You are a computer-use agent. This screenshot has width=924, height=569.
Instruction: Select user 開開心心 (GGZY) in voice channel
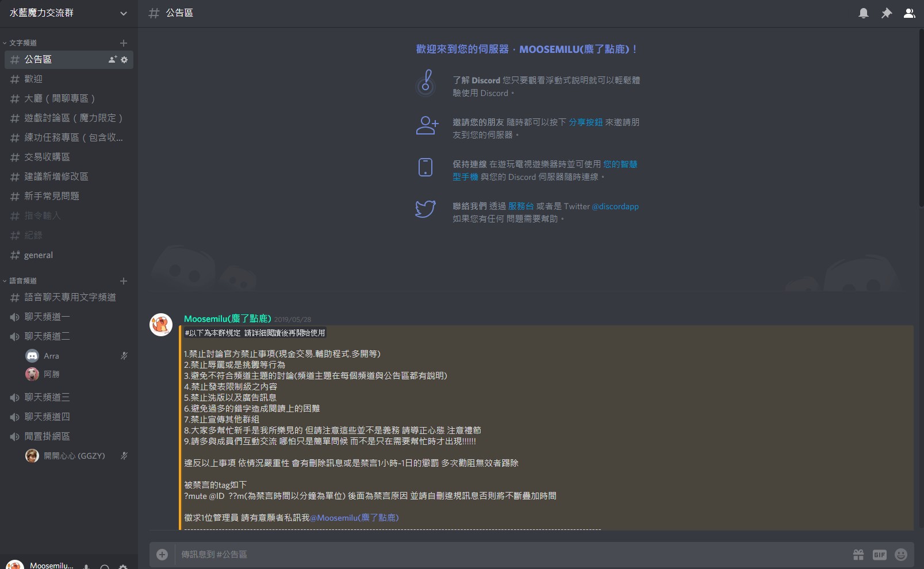(x=77, y=456)
